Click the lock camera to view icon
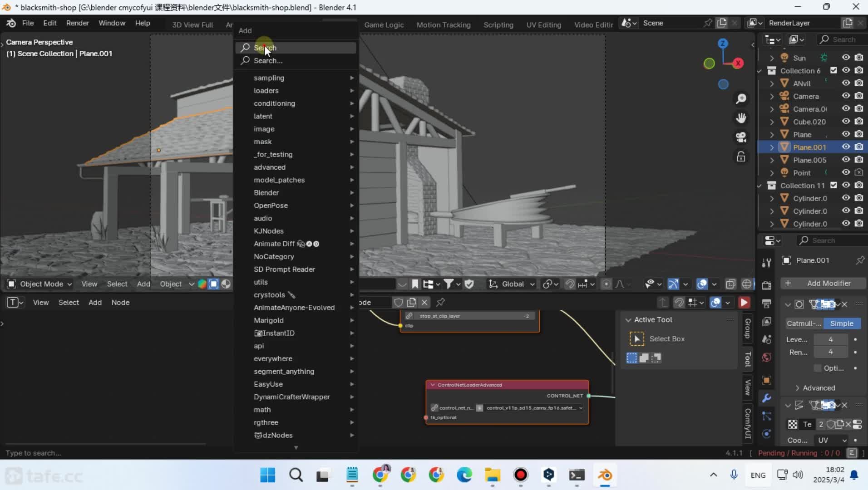 741,157
